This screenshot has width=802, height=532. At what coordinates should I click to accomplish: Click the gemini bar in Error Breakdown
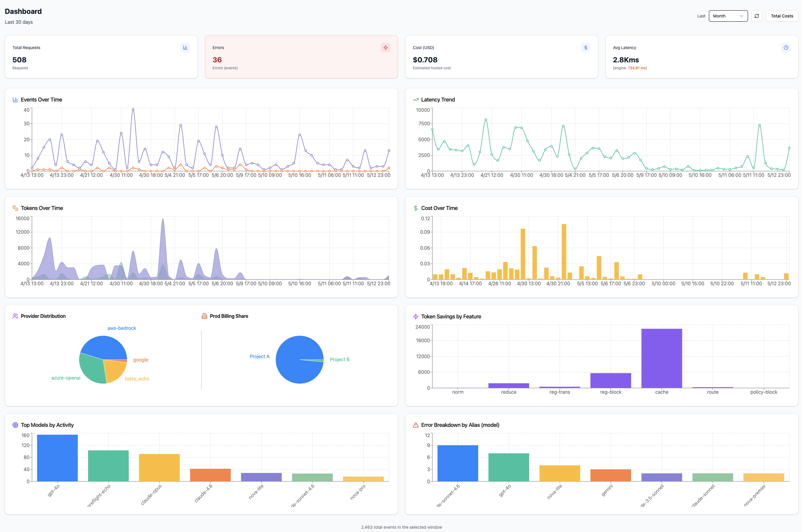[611, 475]
